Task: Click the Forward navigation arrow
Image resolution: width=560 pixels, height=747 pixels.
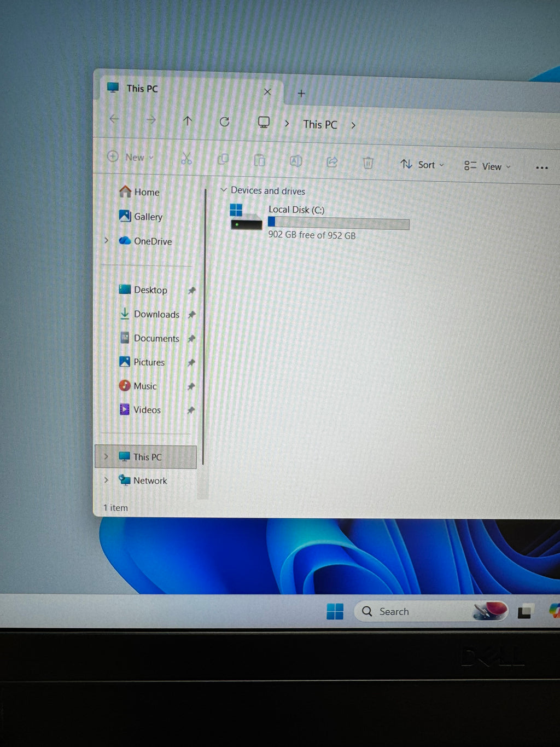Action: coord(151,119)
